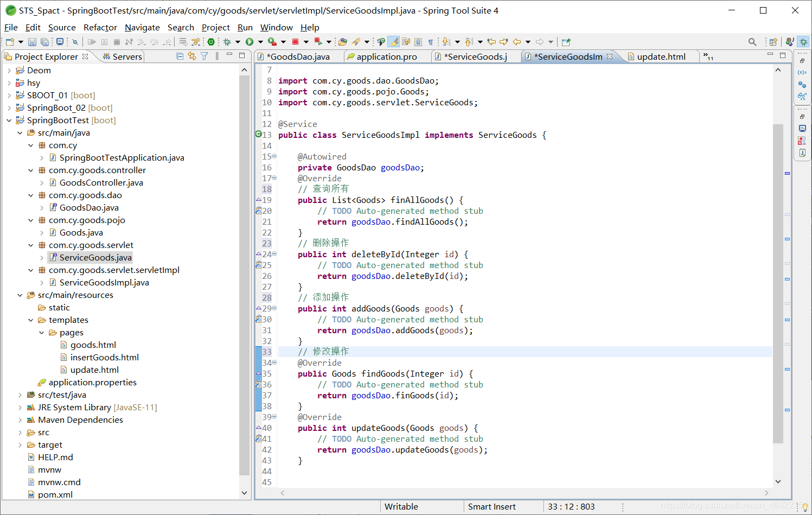The image size is (812, 515).
Task: Toggle fold marker at line 15
Action: coord(274,156)
